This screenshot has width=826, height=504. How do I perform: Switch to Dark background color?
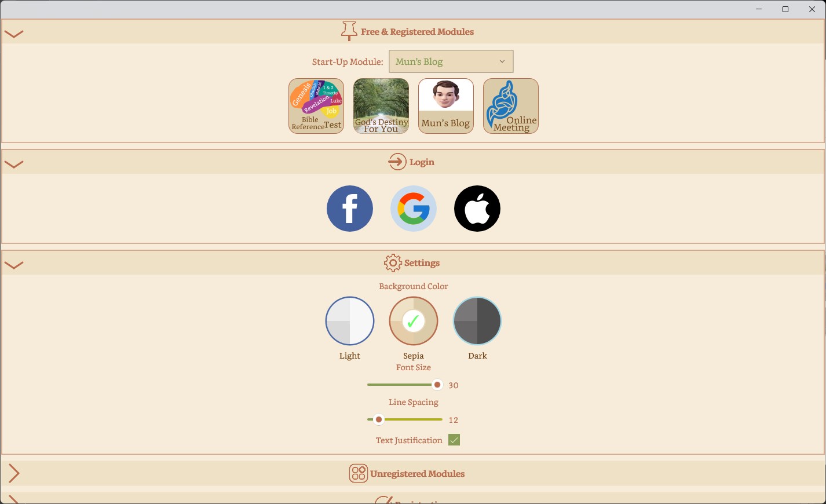click(477, 321)
